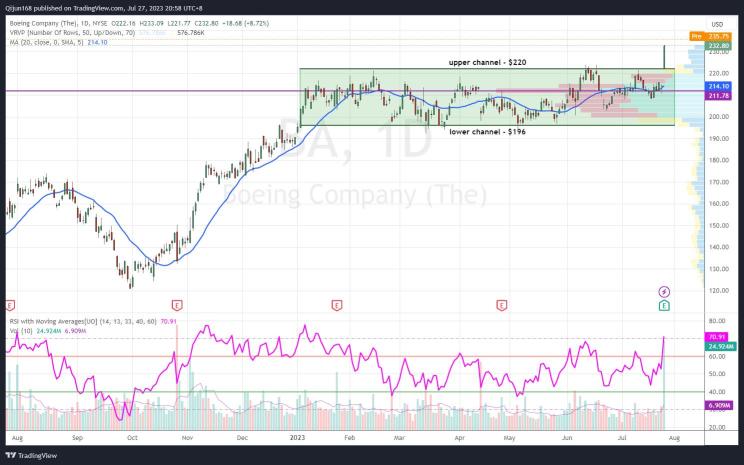Click the 2023 label on time axis
The image size is (744, 465).
click(298, 438)
